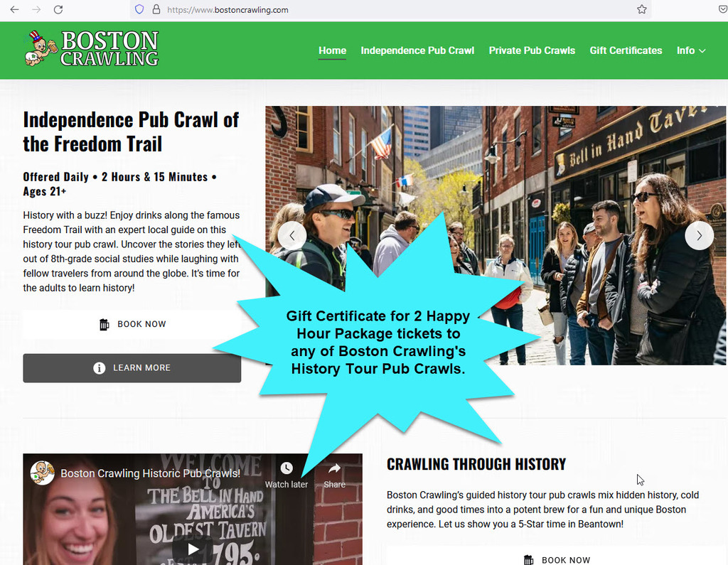Click the URL address bar

click(x=391, y=10)
